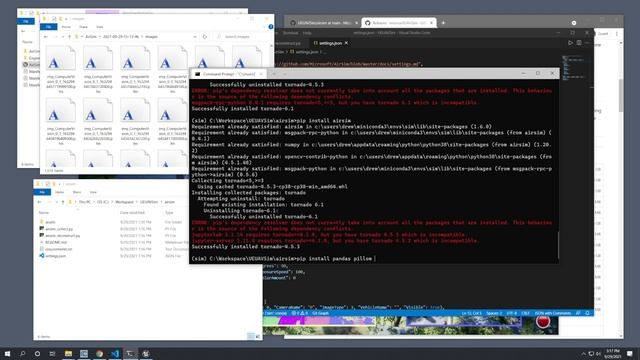Screen dimensions: 640x360
Task: Open the File menu in airsim Explorer
Action: click(42, 192)
